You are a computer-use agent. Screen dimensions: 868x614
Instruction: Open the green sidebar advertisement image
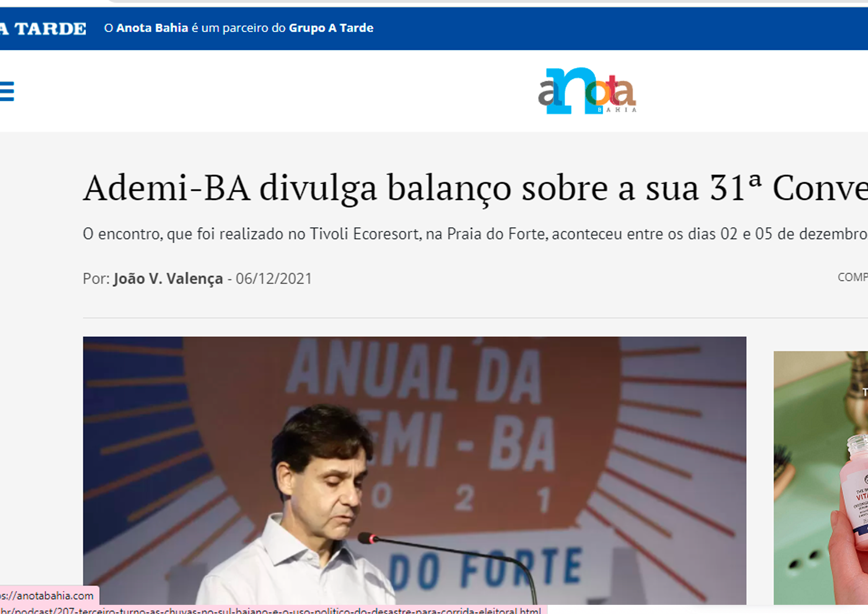[x=821, y=477]
